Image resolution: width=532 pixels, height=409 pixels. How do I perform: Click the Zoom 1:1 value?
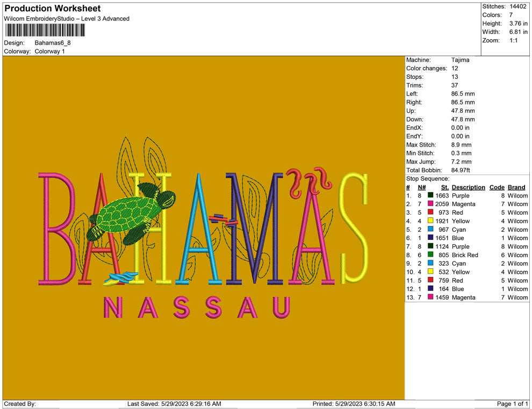click(513, 41)
